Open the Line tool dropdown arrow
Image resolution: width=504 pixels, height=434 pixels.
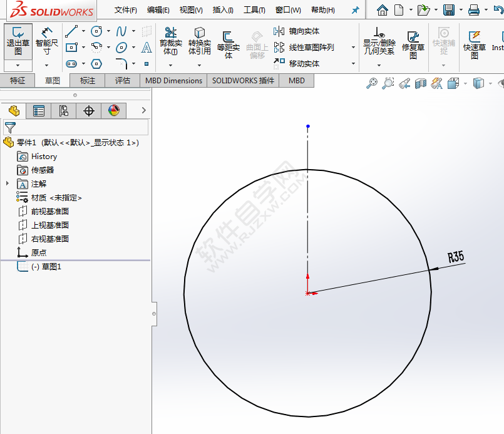click(83, 31)
